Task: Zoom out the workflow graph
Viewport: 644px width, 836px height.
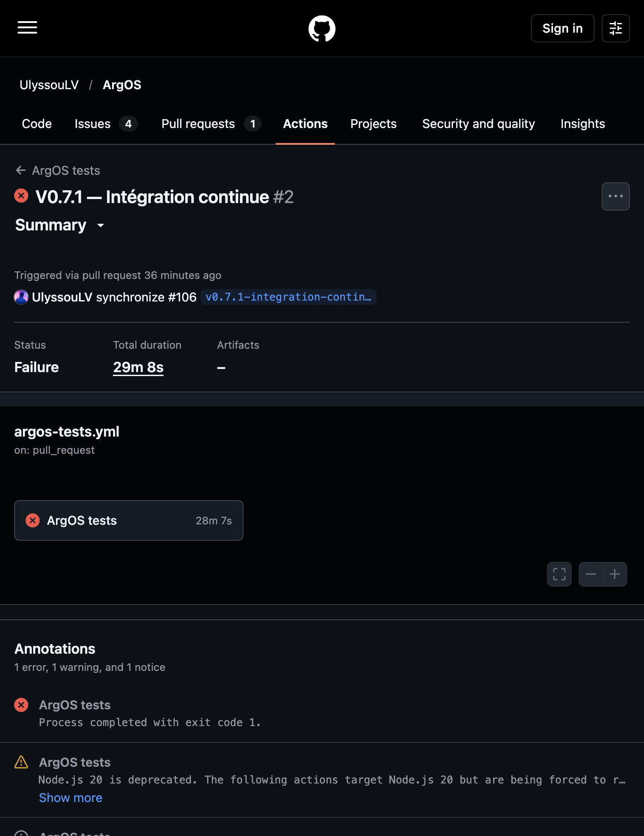Action: [591, 574]
